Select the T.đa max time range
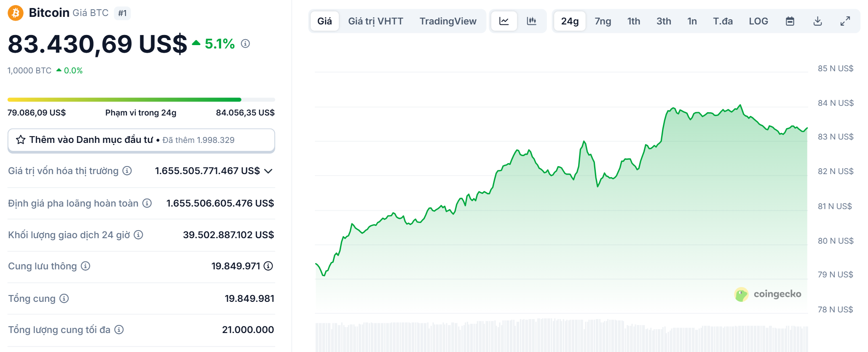This screenshot has height=352, width=868. [x=723, y=21]
